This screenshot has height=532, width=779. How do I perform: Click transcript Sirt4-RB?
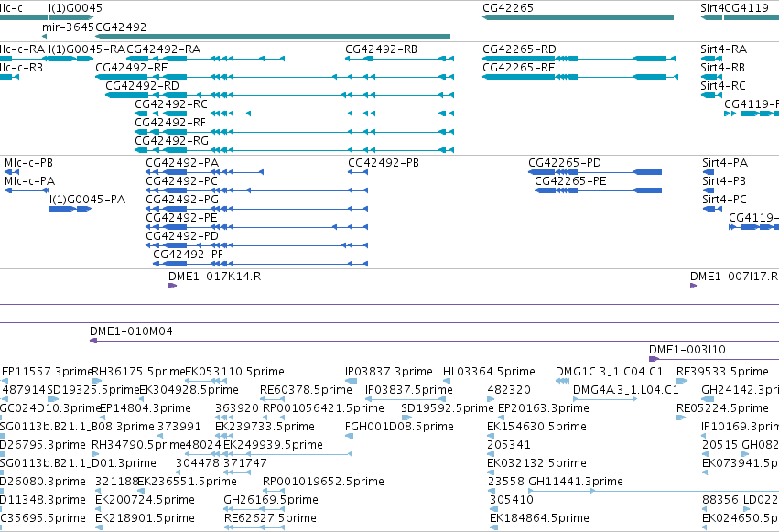point(711,77)
